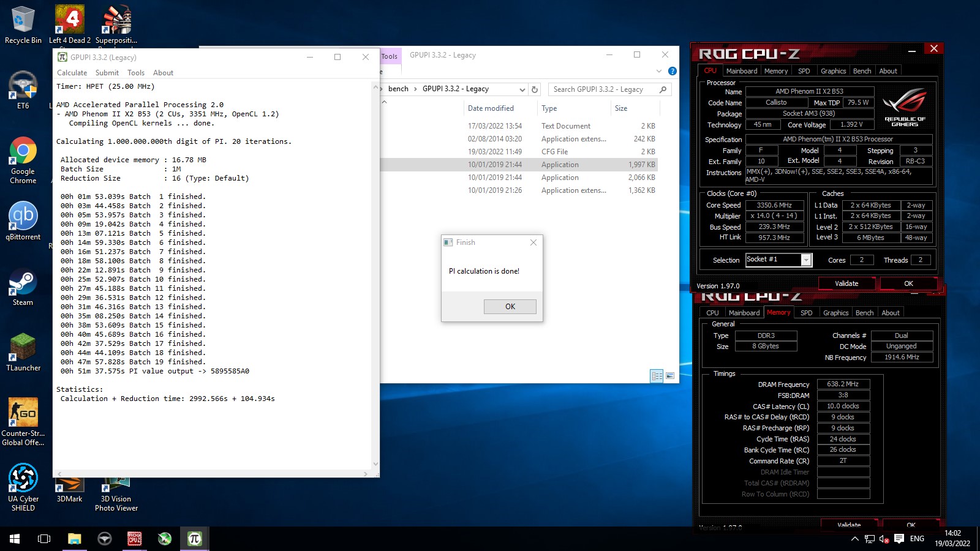Close the Finish dialog with the X

click(x=533, y=242)
